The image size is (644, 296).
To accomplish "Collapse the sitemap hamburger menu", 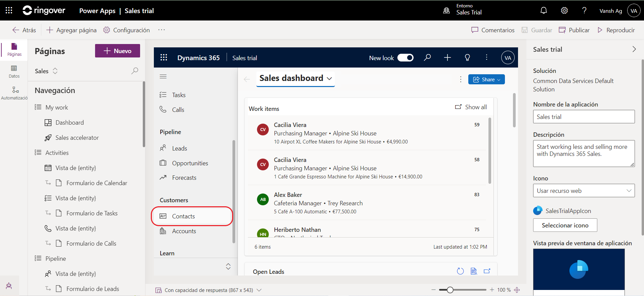I will [x=163, y=77].
